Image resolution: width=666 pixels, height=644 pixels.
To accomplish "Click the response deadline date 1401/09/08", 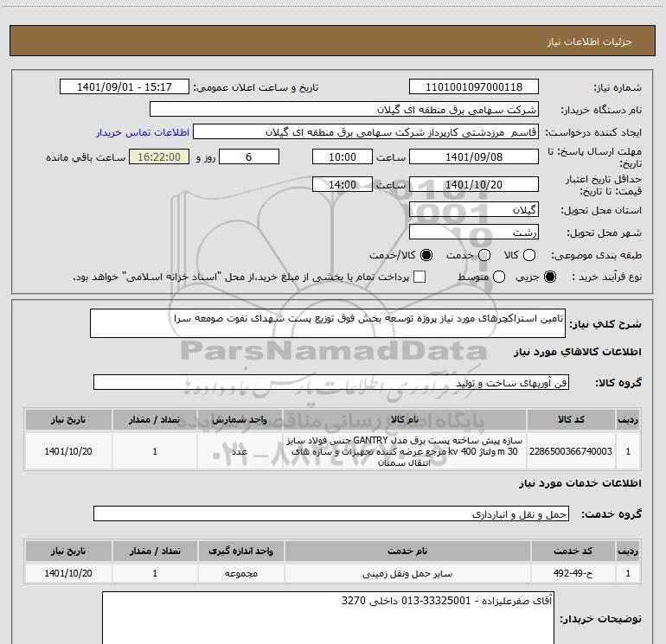I will click(474, 156).
